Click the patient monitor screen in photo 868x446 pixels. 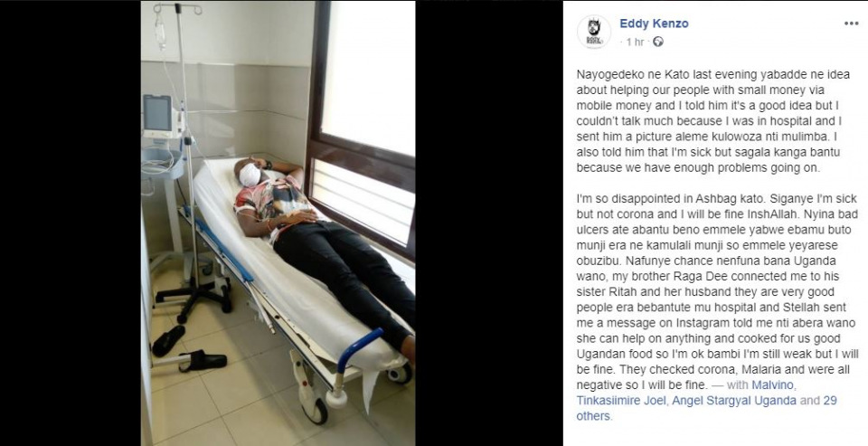click(x=158, y=115)
